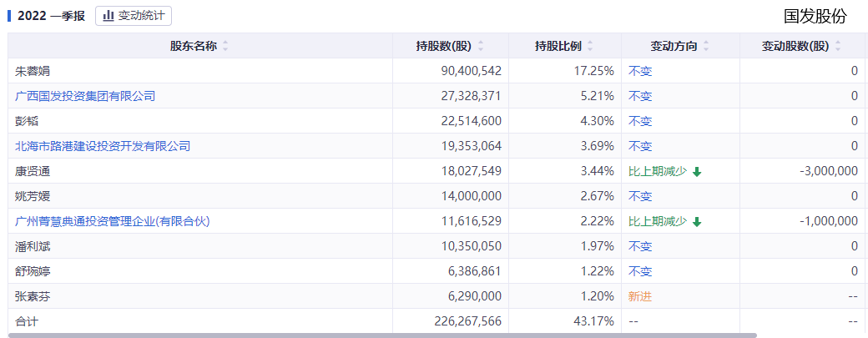This screenshot has height=338, width=868.
Task: Open 广西国发投资集团有限公司 shareholder link
Action: click(85, 96)
